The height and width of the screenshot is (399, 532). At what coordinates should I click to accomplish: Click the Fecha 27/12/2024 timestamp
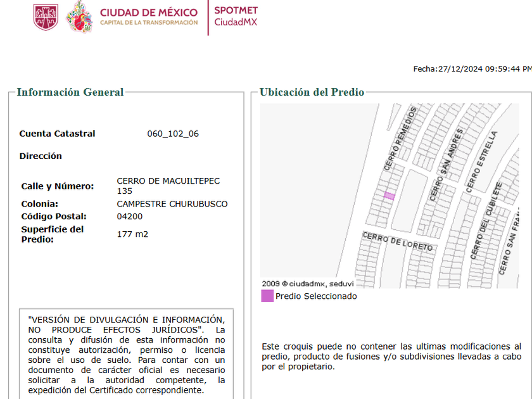[472, 69]
